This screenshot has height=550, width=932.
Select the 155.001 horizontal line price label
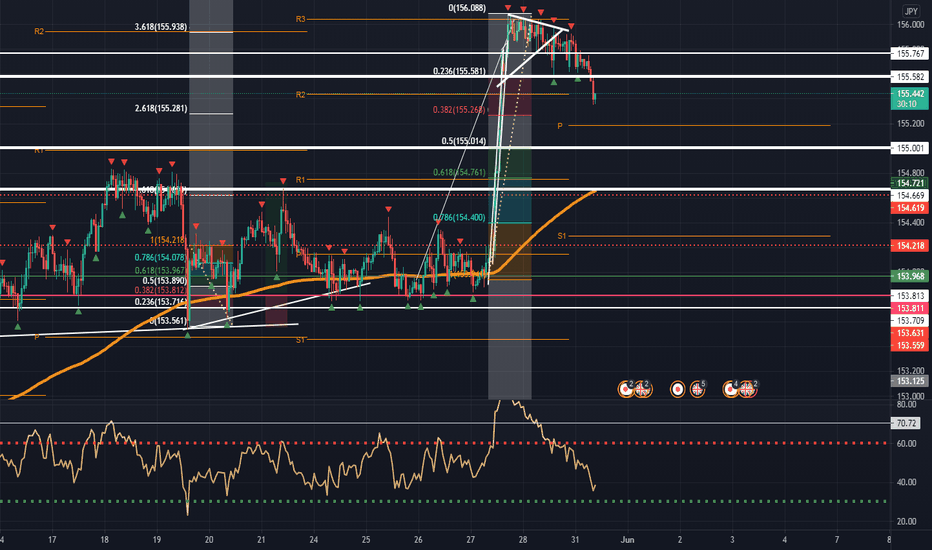point(910,148)
